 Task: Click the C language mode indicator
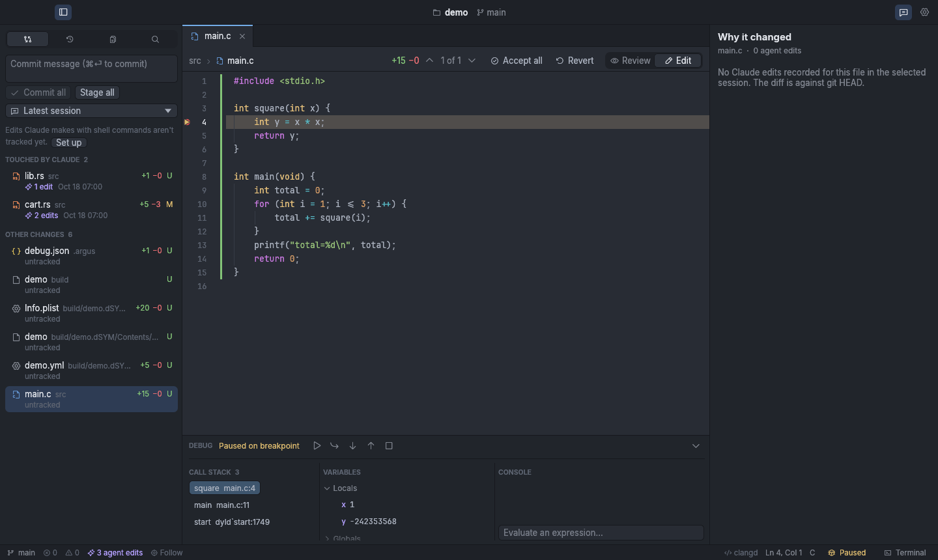[812, 553]
